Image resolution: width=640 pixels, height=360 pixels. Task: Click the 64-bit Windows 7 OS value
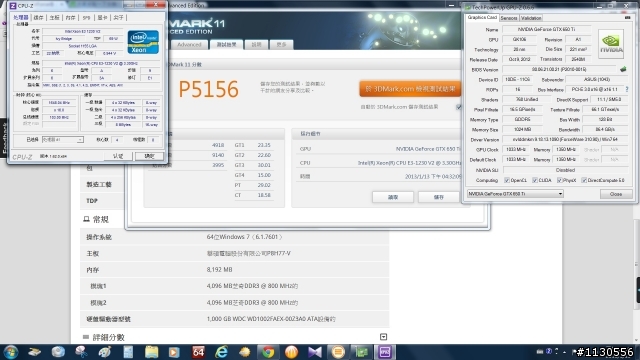[x=244, y=237]
